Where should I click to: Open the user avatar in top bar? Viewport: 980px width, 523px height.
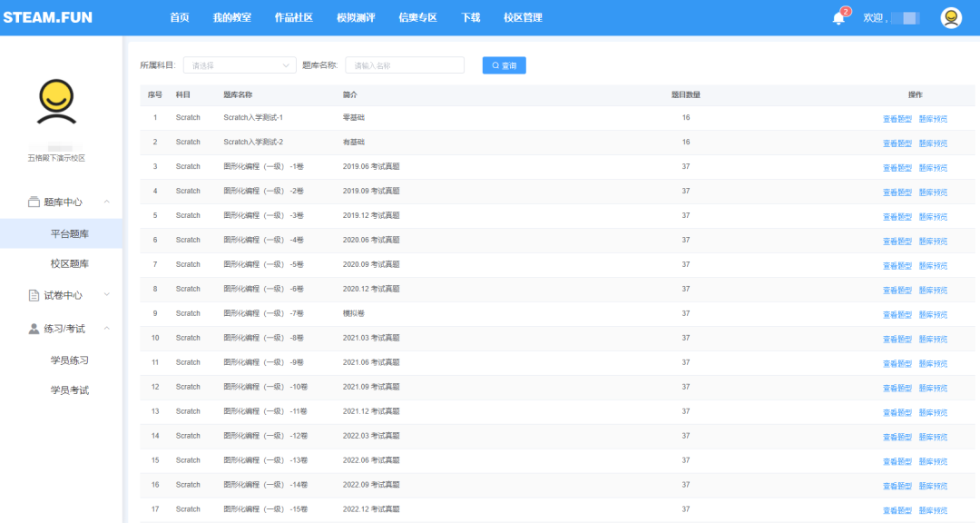951,17
